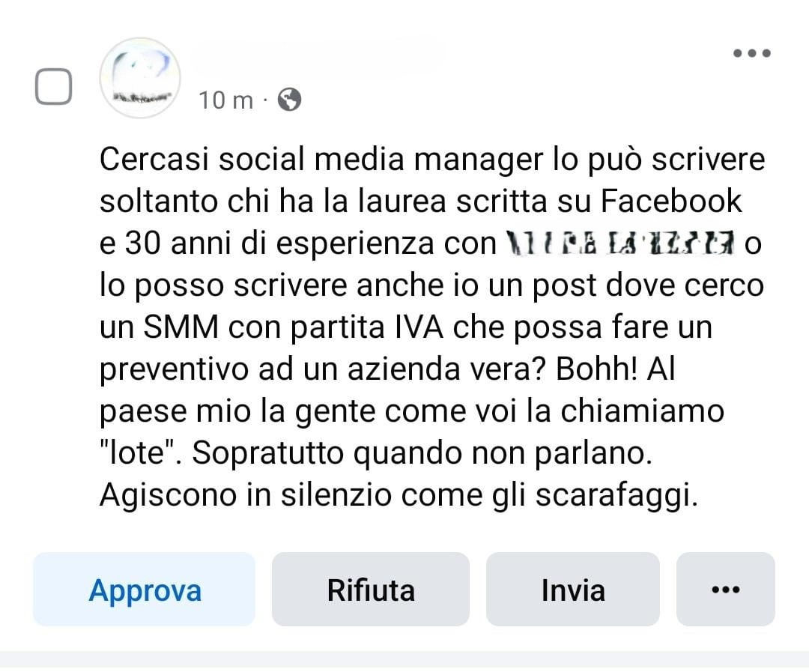Screen dimensions: 809x672
Task: Open the post options three-dot menu at top
Action: pyautogui.click(x=752, y=53)
